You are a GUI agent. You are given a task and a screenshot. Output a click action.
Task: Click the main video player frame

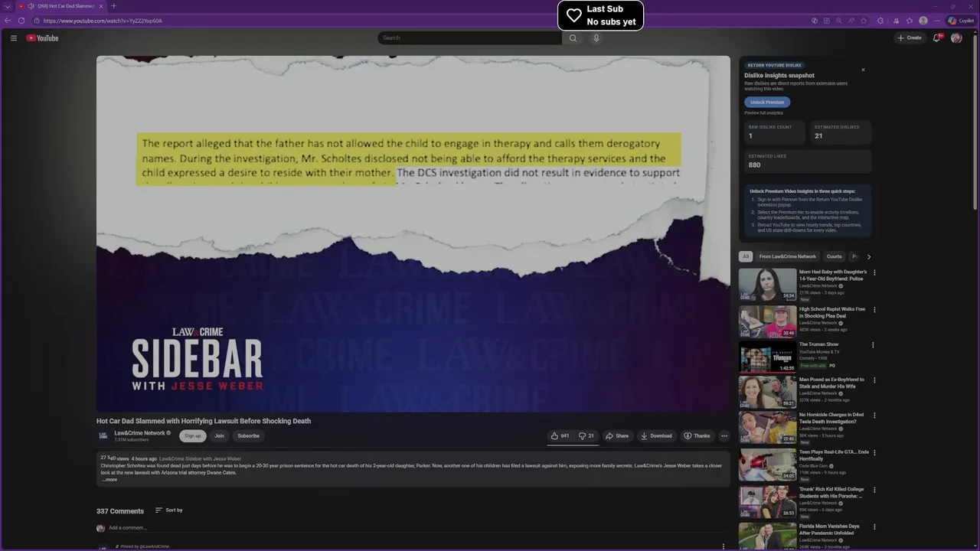[413, 233]
